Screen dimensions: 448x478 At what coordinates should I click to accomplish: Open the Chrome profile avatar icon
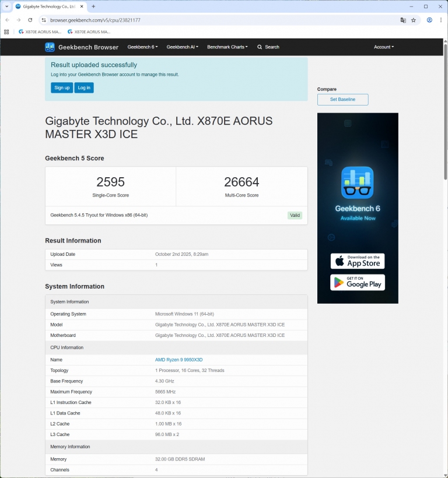[x=429, y=20]
